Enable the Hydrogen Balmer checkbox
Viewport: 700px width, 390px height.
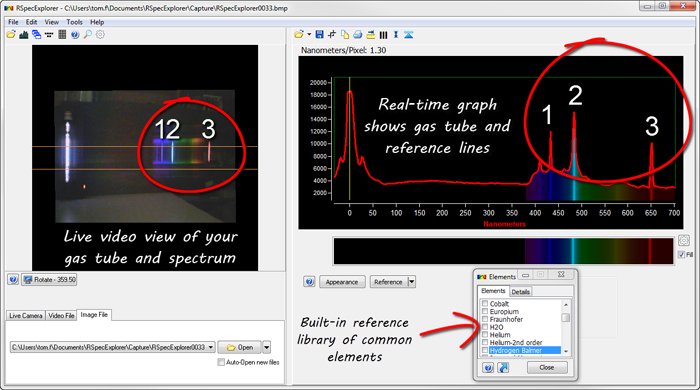[485, 350]
